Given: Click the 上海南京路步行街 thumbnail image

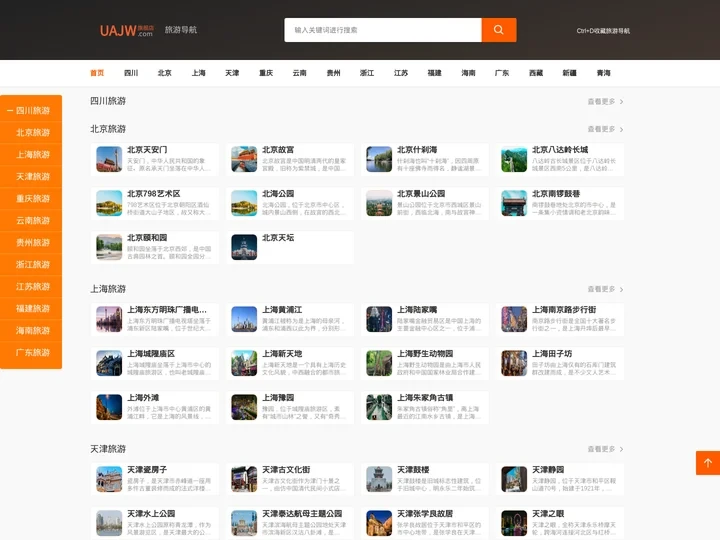Looking at the screenshot, I should 514,320.
